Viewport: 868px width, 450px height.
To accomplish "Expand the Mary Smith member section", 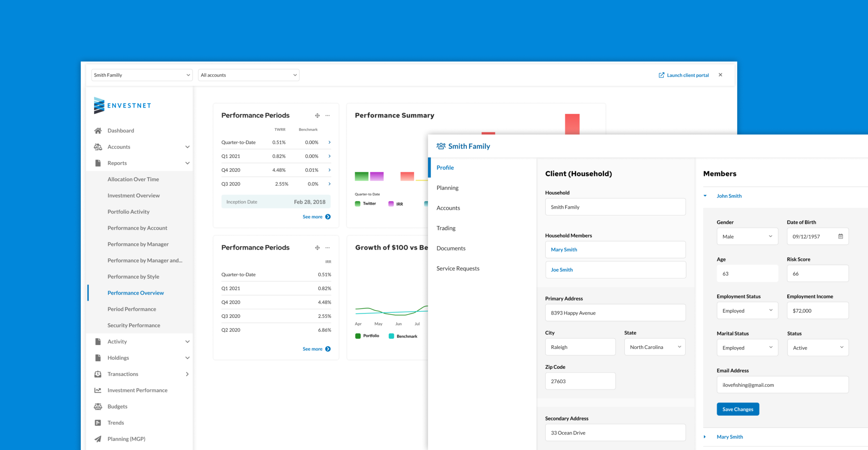I will [x=705, y=437].
